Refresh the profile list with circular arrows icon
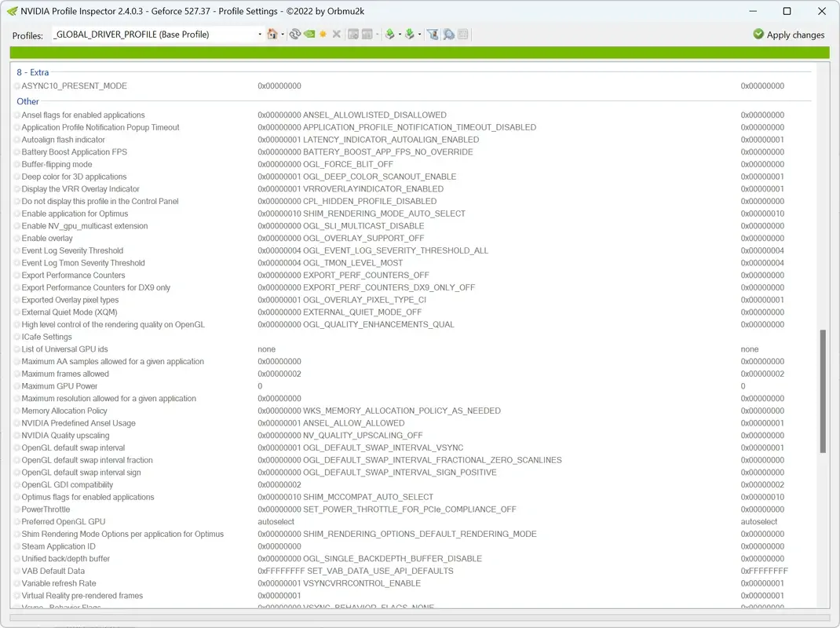The image size is (840, 628). 294,34
